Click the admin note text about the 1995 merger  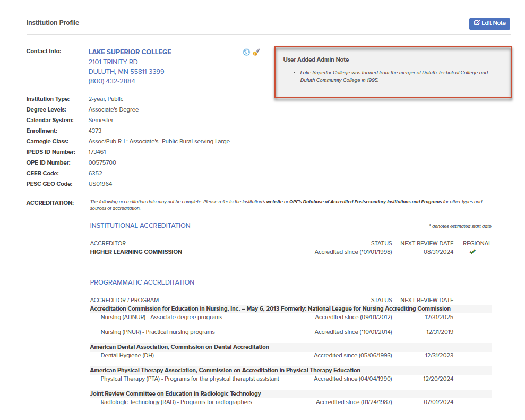pyautogui.click(x=394, y=76)
